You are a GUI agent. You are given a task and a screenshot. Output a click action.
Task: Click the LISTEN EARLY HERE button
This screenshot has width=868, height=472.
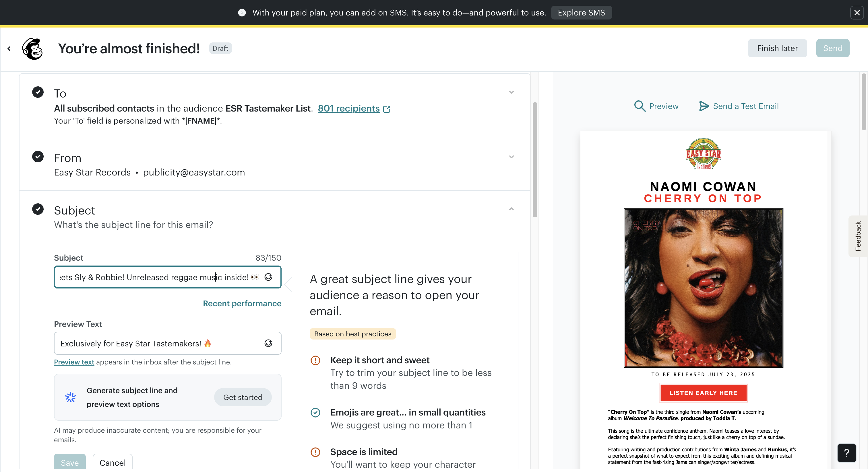coord(703,393)
